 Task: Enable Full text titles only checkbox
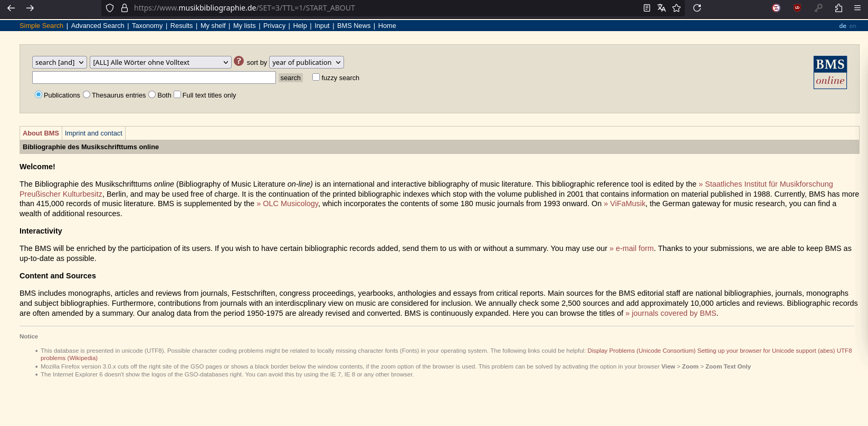click(x=177, y=94)
